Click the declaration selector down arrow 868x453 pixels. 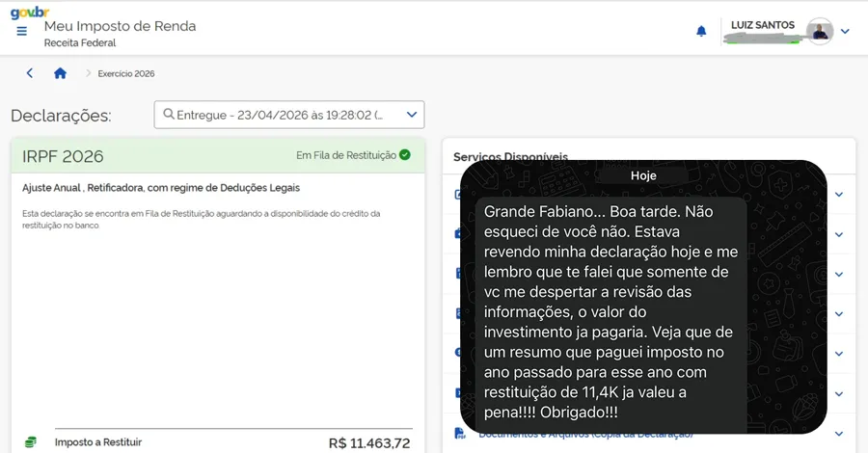point(411,115)
